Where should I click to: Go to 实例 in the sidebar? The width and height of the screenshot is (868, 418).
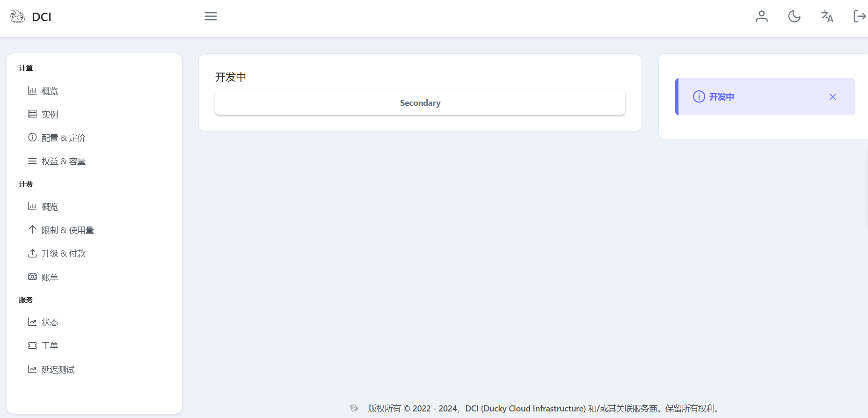click(50, 114)
